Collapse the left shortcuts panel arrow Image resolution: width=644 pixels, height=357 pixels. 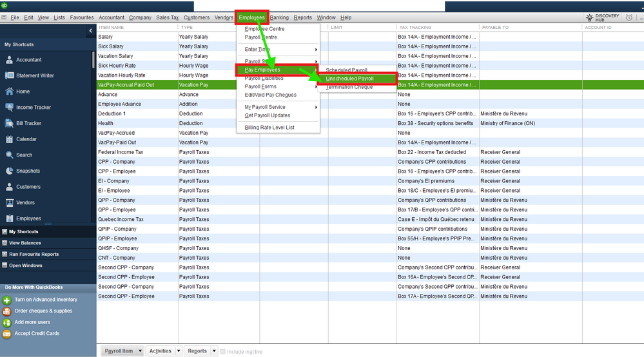coord(90,31)
